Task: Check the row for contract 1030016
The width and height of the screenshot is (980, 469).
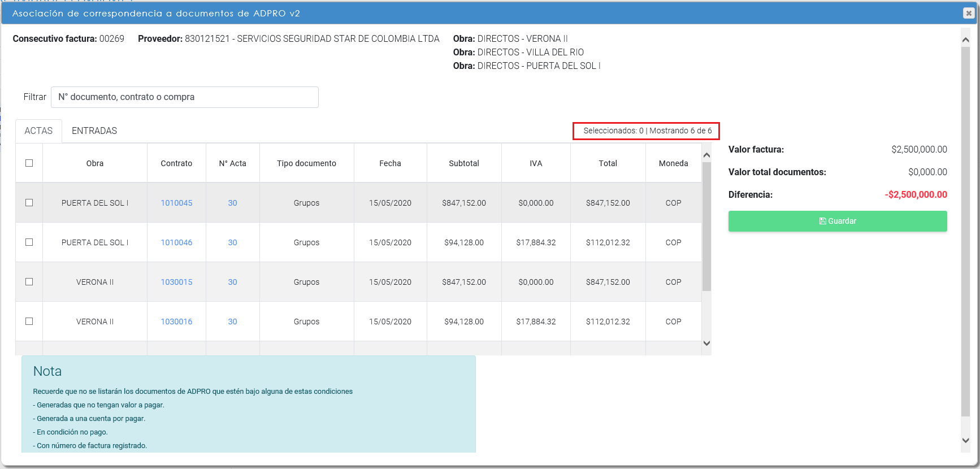Action: tap(29, 321)
